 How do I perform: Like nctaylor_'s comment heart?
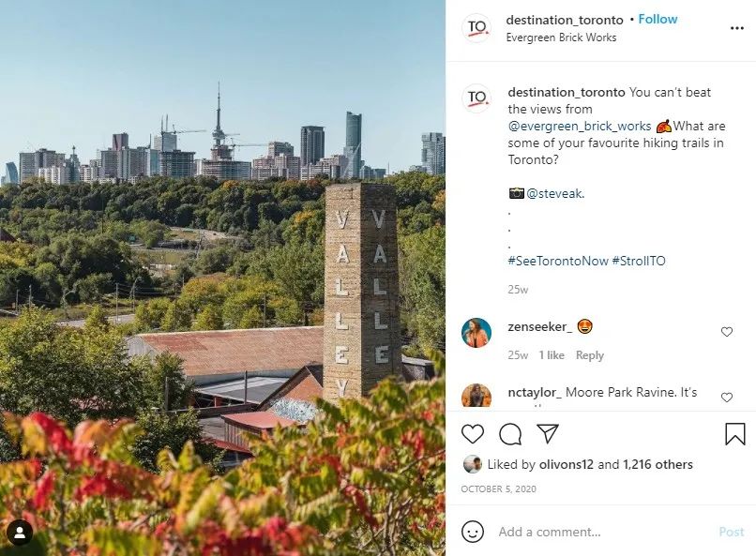(727, 397)
